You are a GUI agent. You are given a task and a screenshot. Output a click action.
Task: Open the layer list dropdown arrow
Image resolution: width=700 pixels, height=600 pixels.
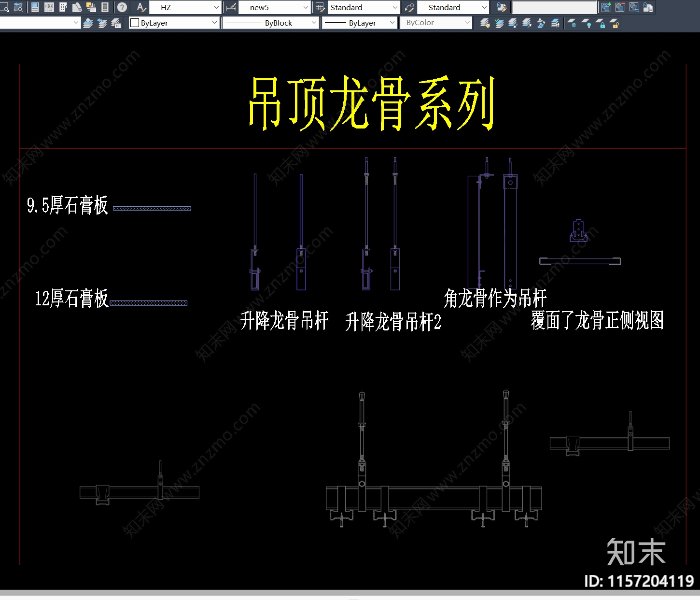click(76, 23)
